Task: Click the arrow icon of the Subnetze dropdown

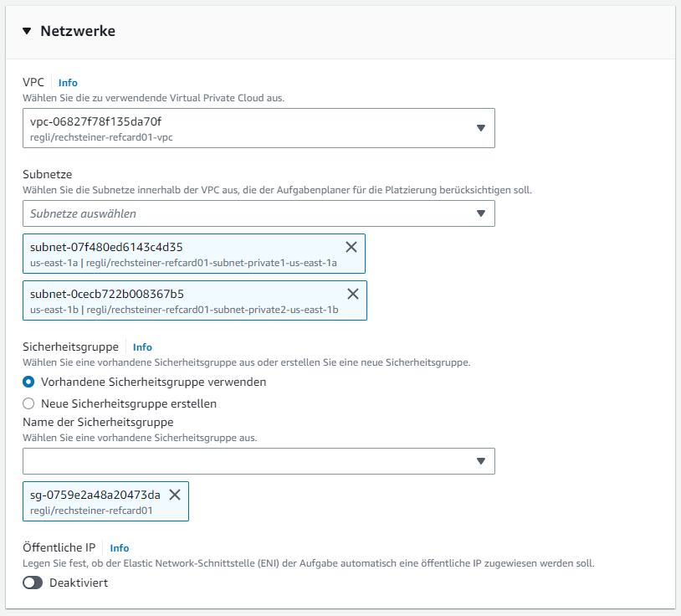Action: pyautogui.click(x=481, y=213)
